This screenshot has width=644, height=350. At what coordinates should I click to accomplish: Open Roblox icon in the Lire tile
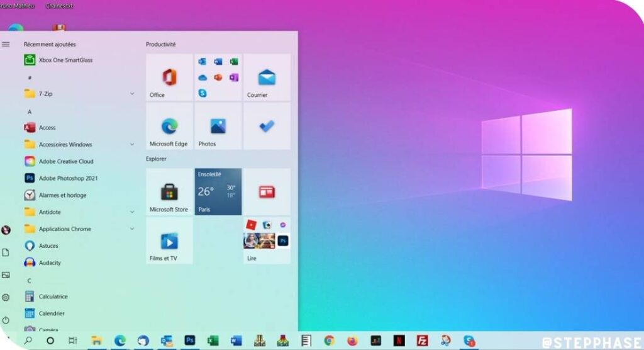pyautogui.click(x=251, y=225)
